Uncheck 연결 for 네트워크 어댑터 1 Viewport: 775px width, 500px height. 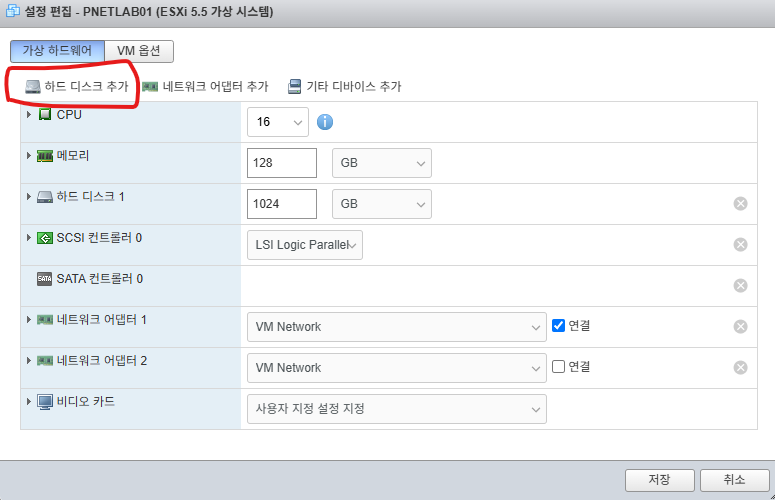point(559,326)
